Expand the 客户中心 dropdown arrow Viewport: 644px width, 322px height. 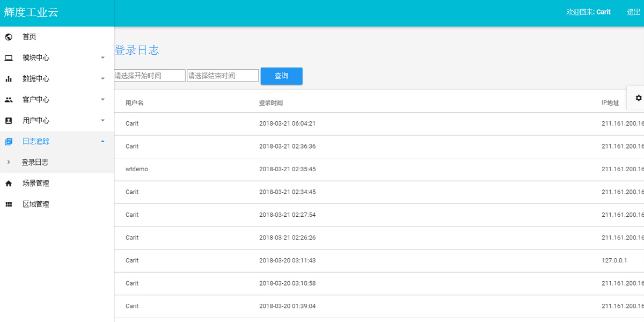[103, 99]
